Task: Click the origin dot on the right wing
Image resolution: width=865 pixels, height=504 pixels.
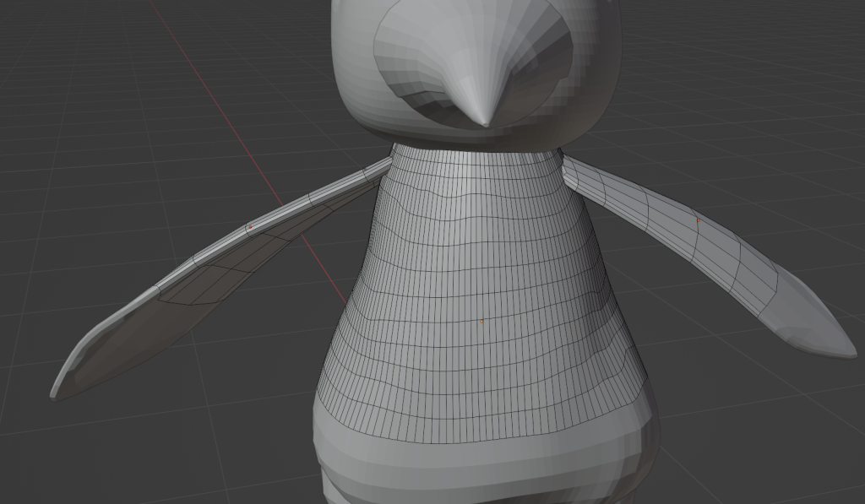Action: [699, 219]
